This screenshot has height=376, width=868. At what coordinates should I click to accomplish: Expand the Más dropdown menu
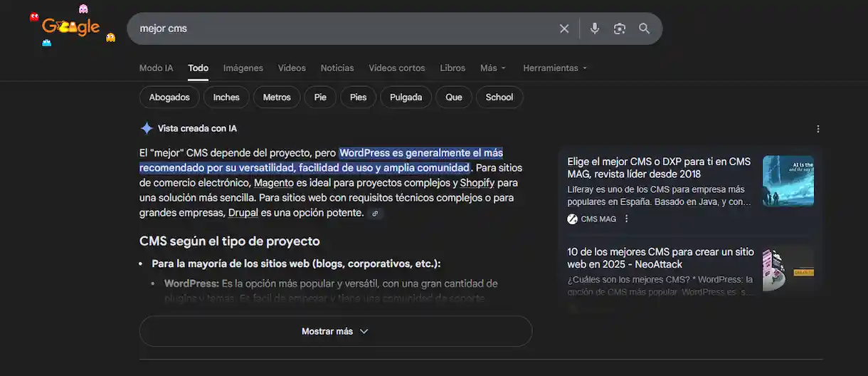pyautogui.click(x=492, y=68)
